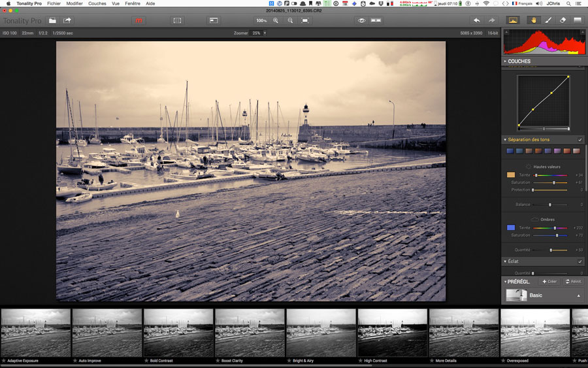Select the Hand pan tool
The image size is (588, 368).
tap(533, 21)
